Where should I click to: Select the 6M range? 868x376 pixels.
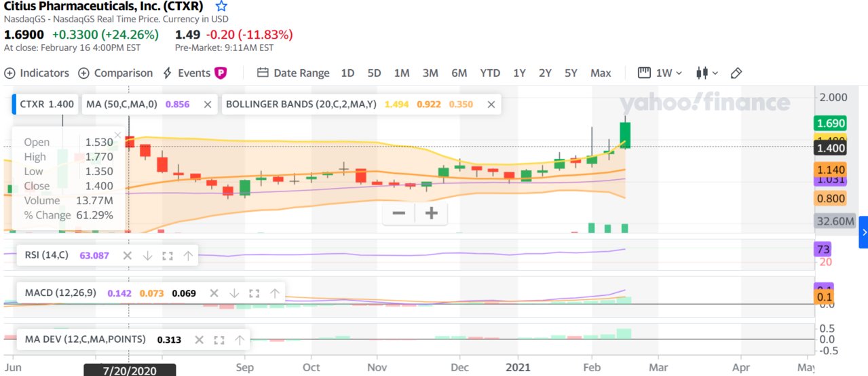click(459, 73)
